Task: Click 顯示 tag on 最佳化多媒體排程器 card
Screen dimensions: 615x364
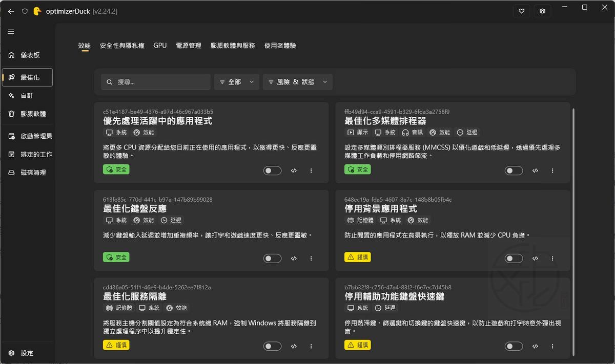Action: (x=358, y=133)
